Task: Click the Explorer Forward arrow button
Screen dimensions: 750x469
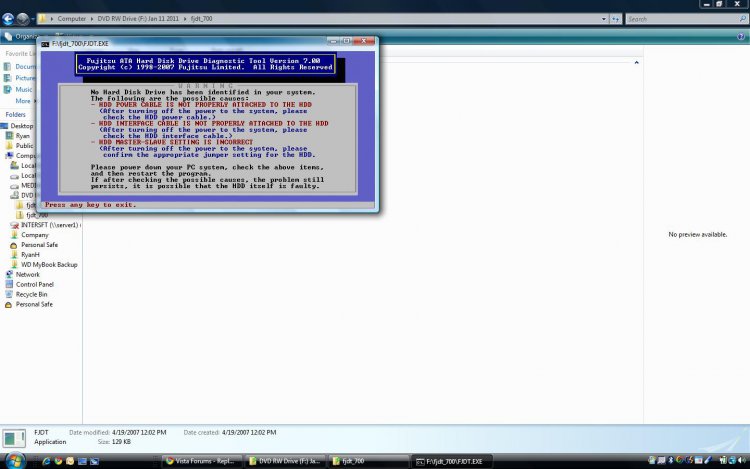Action: point(22,19)
